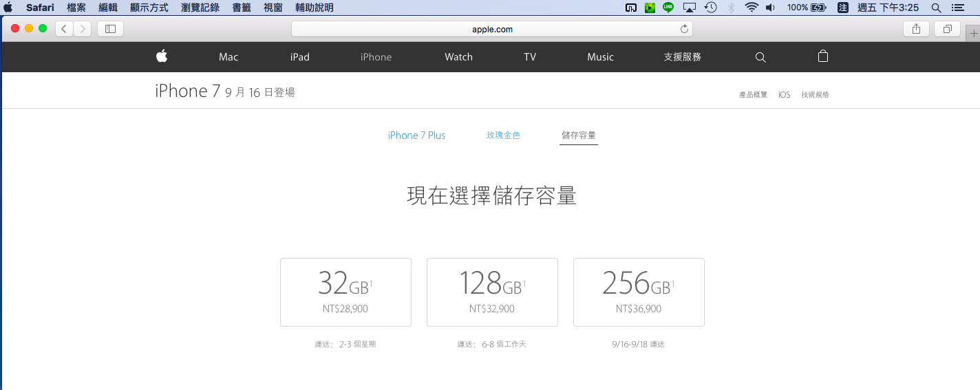Click the search magnifier in Apple navigation
The width and height of the screenshot is (980, 390).
(760, 57)
